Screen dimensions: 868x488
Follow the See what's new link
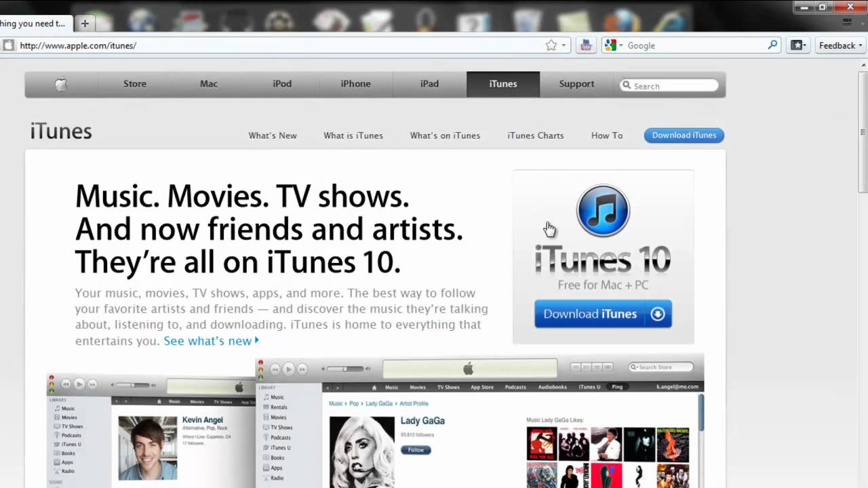coord(211,341)
